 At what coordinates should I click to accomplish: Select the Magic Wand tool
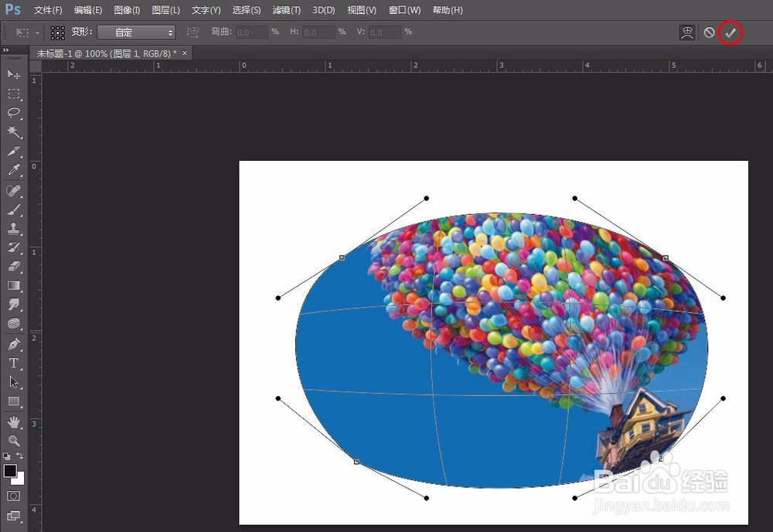click(x=13, y=131)
